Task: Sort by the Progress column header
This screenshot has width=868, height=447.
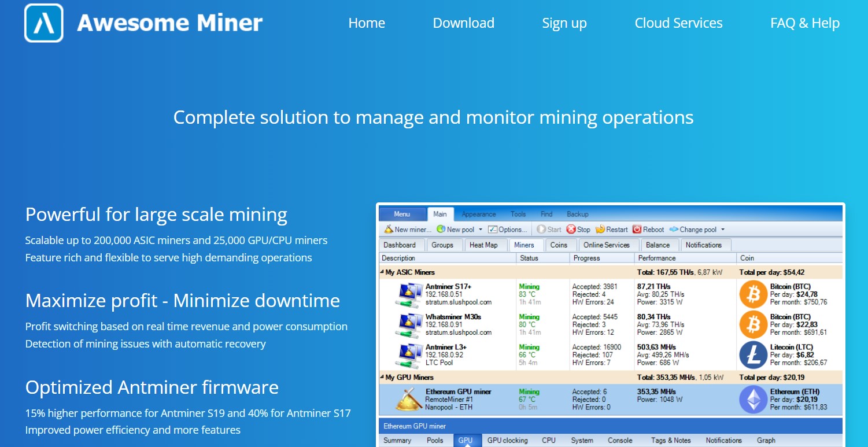Action: click(601, 258)
